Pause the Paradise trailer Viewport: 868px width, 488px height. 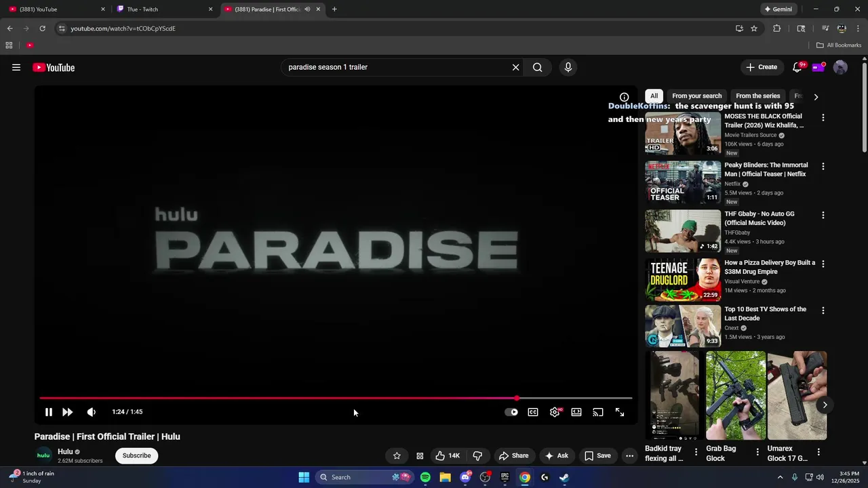pos(49,412)
